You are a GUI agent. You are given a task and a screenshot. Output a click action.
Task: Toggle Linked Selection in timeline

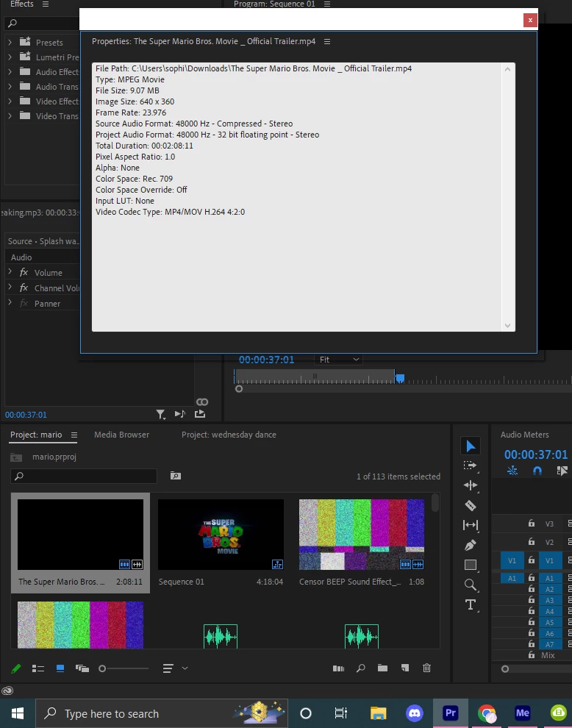(562, 471)
